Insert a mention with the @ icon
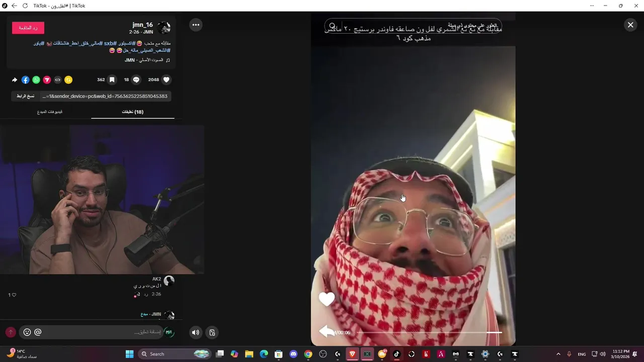This screenshot has width=644, height=362. [x=38, y=332]
